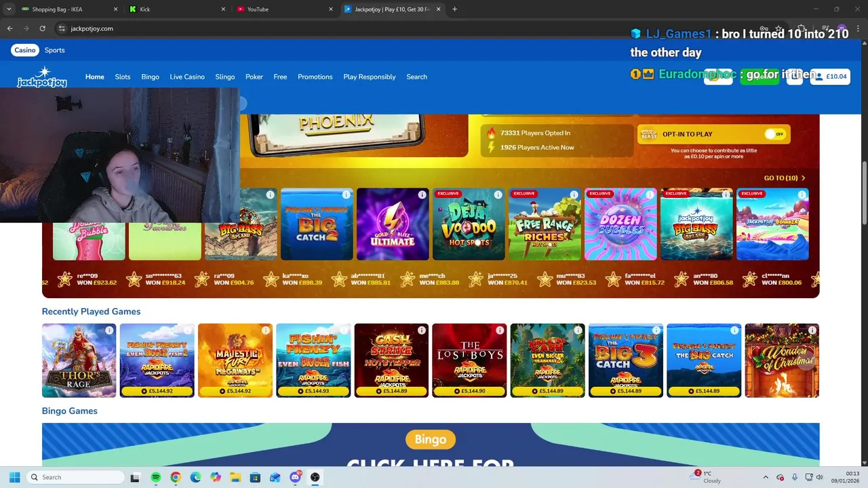Expand the tab search dropdown in Chrome

tap(9, 9)
